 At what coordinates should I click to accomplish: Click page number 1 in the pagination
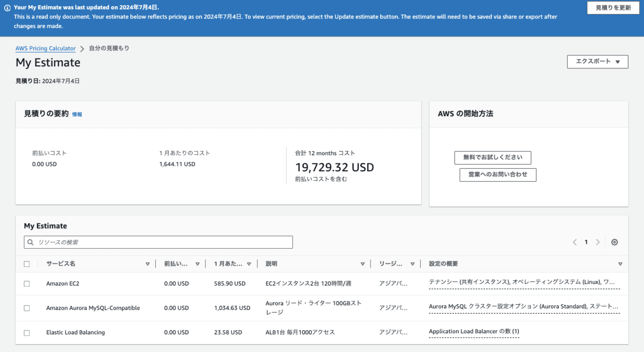coord(586,242)
